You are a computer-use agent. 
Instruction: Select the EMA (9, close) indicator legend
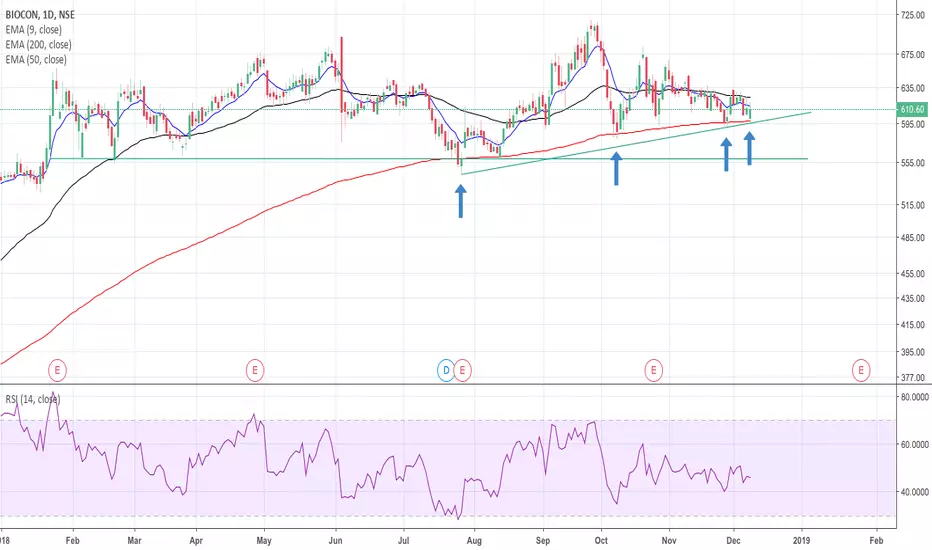[33, 30]
